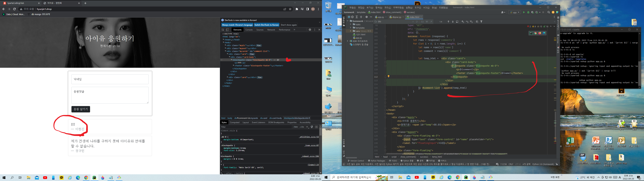
Task: Expand the templates folder in project tree
Action: tap(351, 28)
